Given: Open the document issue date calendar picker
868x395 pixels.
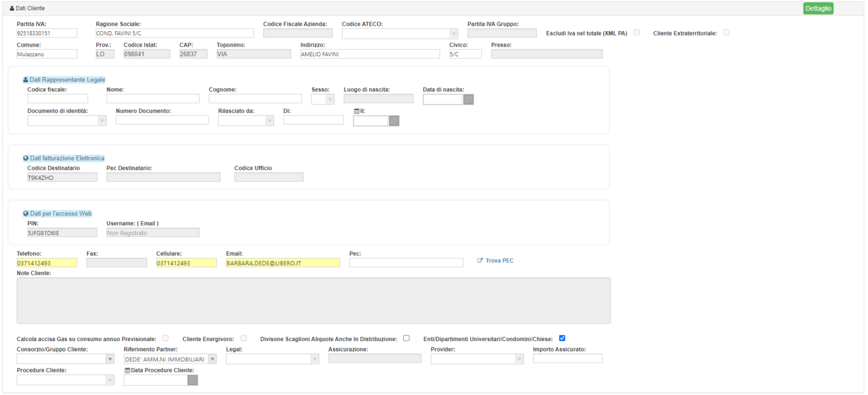Looking at the screenshot, I should coord(394,121).
